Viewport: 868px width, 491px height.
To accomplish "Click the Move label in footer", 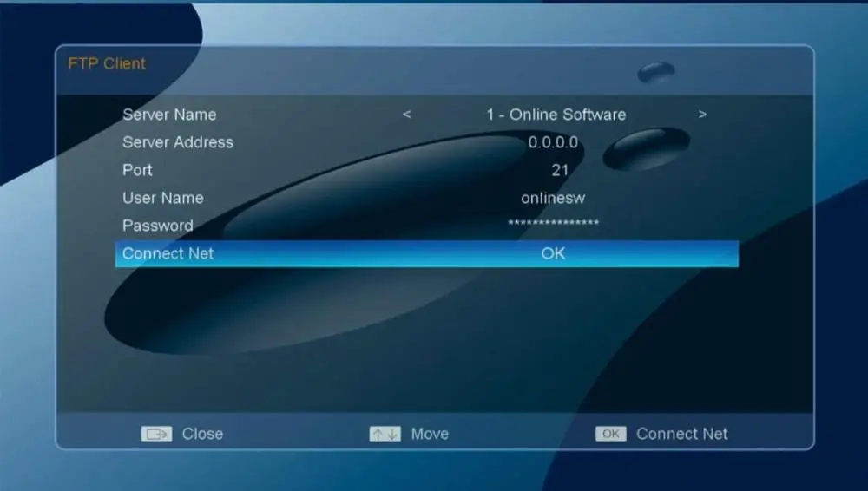I will 430,434.
